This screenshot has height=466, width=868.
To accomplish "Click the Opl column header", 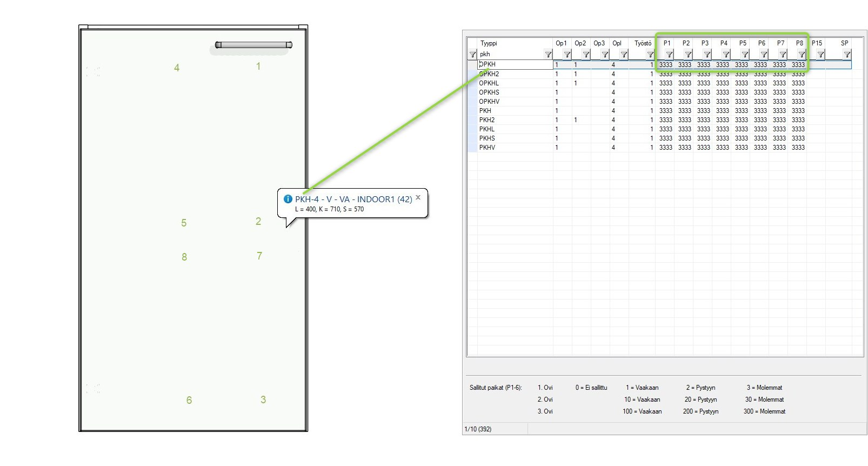I will [x=617, y=43].
